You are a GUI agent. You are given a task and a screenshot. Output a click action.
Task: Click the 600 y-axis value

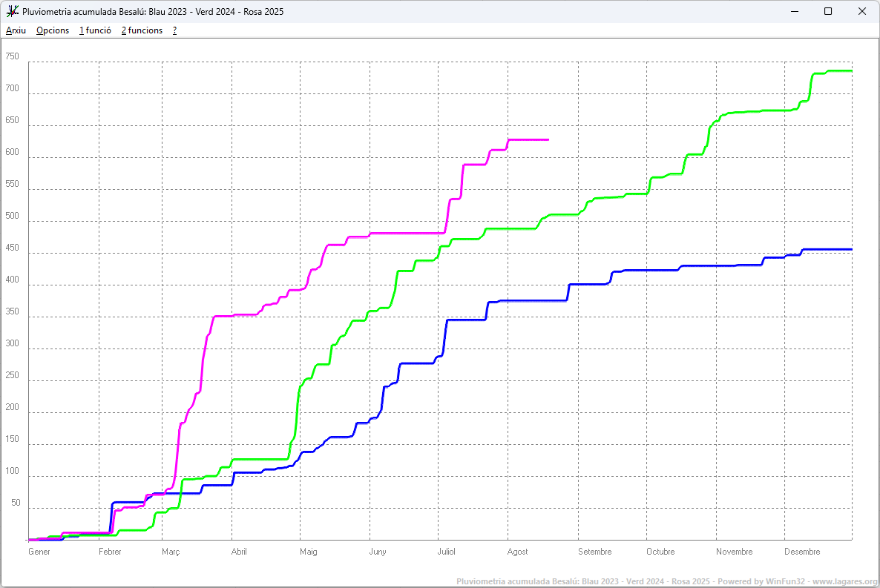click(x=13, y=152)
